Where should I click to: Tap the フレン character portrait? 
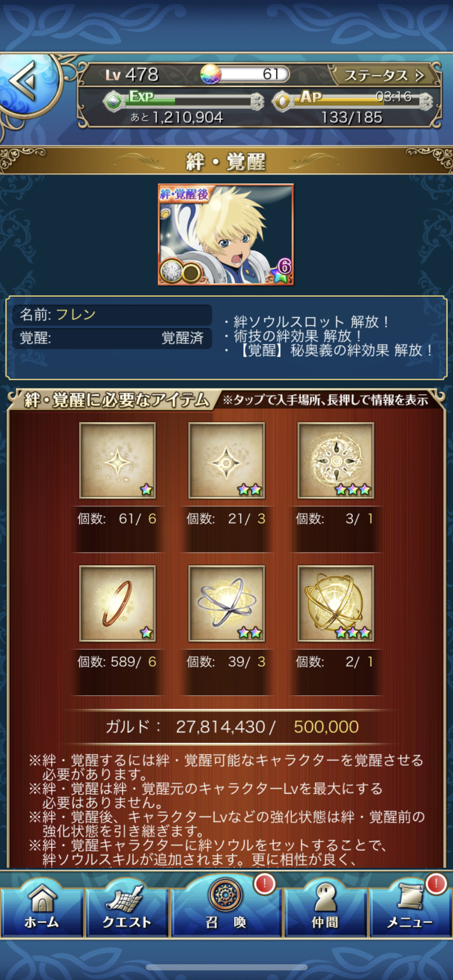(226, 235)
